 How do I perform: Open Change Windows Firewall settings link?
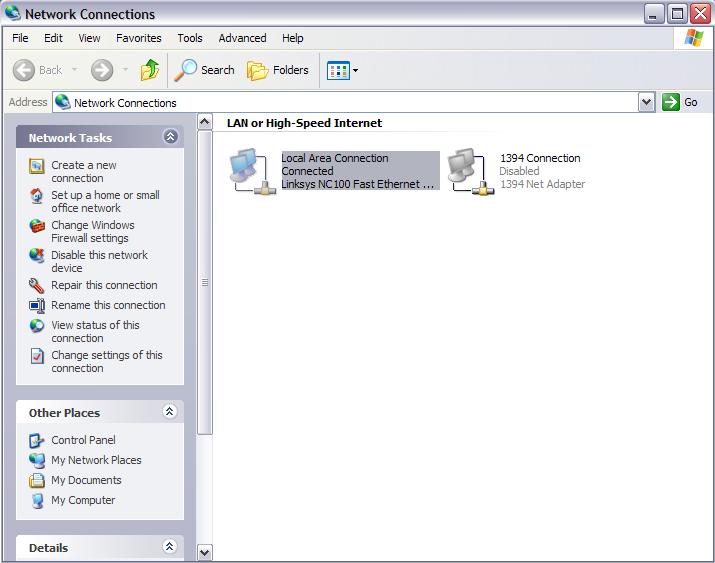(93, 232)
